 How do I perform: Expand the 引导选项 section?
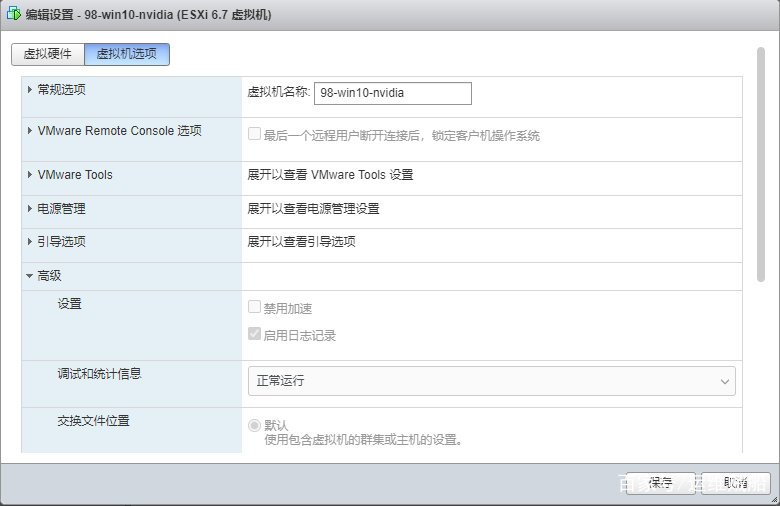click(x=61, y=242)
